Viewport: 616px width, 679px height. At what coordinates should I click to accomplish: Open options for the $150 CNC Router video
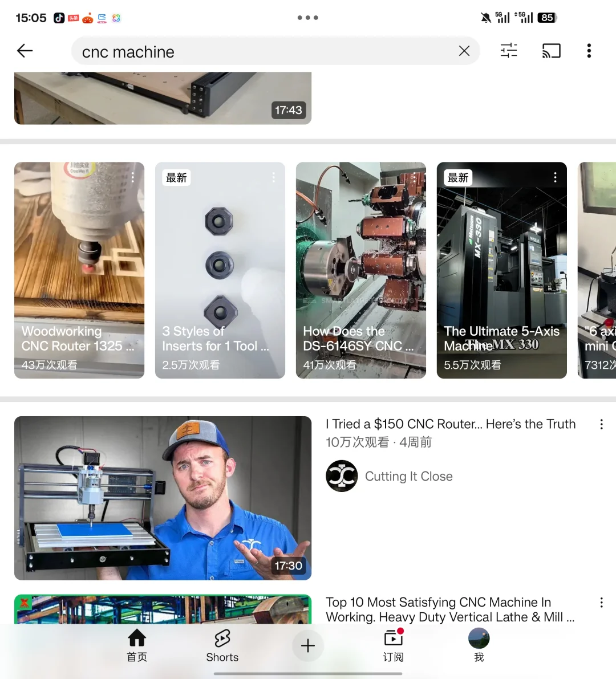click(601, 424)
